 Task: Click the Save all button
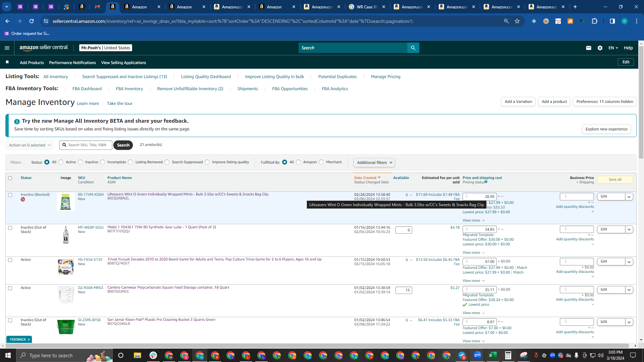click(x=615, y=180)
